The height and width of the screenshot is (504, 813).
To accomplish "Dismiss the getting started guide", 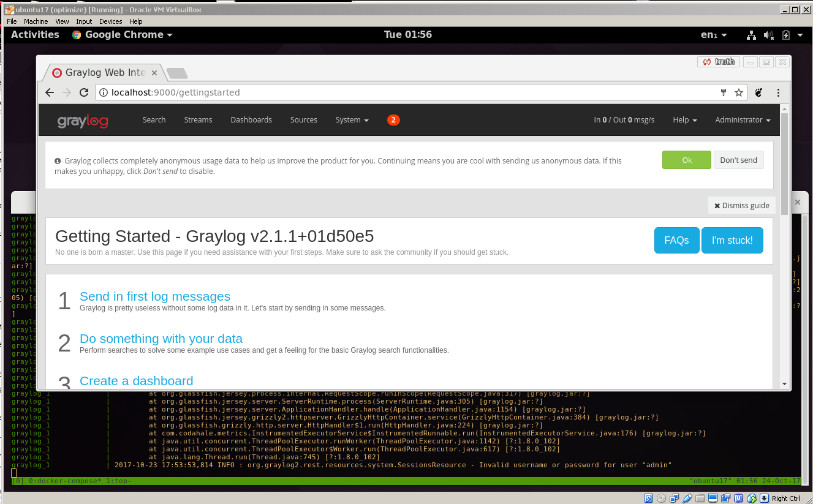I will coord(742,205).
